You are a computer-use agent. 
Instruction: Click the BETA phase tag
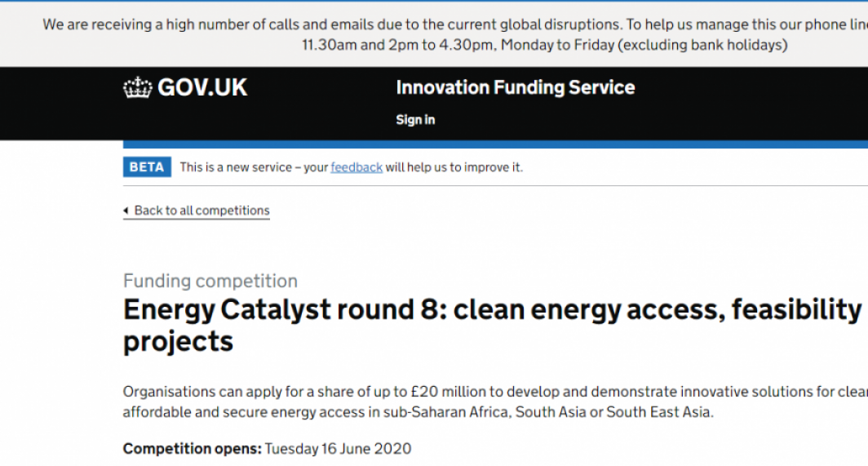click(147, 167)
